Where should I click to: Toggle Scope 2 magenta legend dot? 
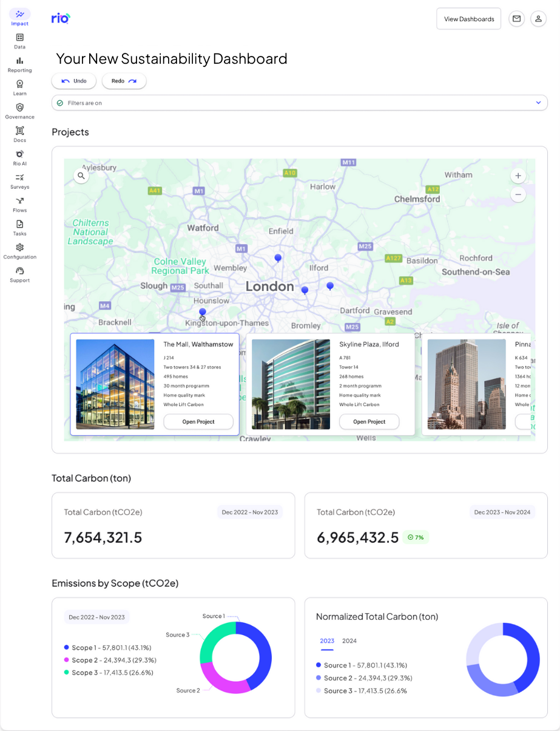pos(66,661)
